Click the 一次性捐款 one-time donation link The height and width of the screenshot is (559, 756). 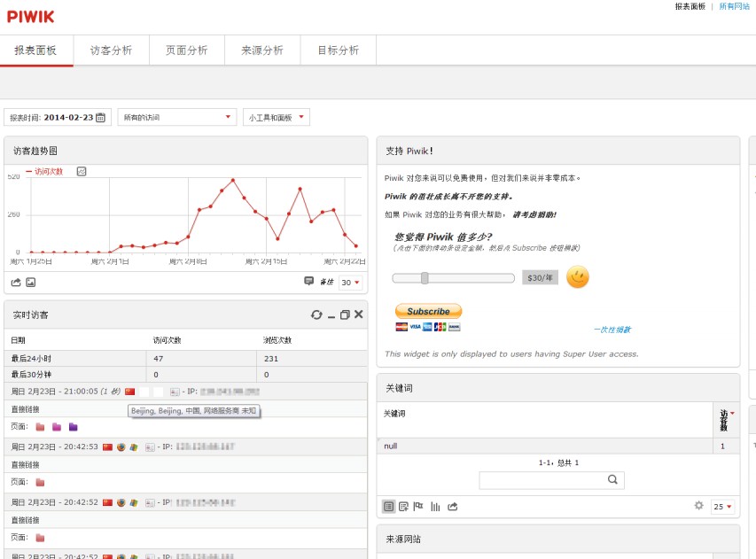(612, 330)
